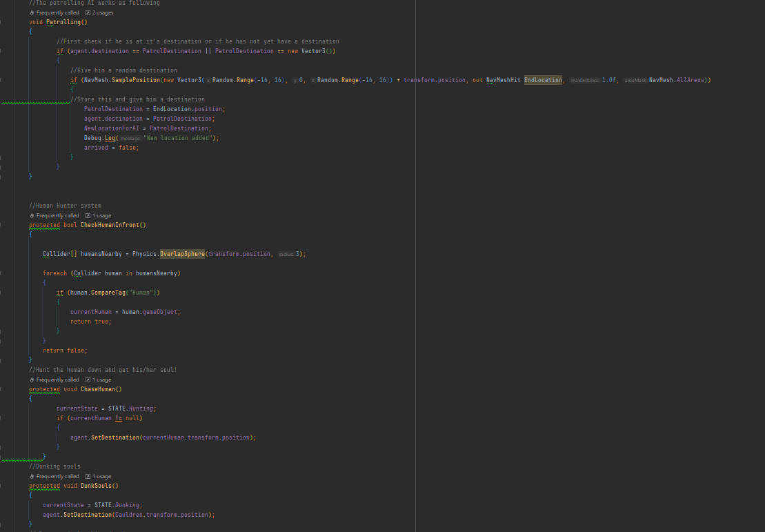Click the usages icon above the CheckHumanInfront method
The width and height of the screenshot is (765, 532).
coord(88,216)
